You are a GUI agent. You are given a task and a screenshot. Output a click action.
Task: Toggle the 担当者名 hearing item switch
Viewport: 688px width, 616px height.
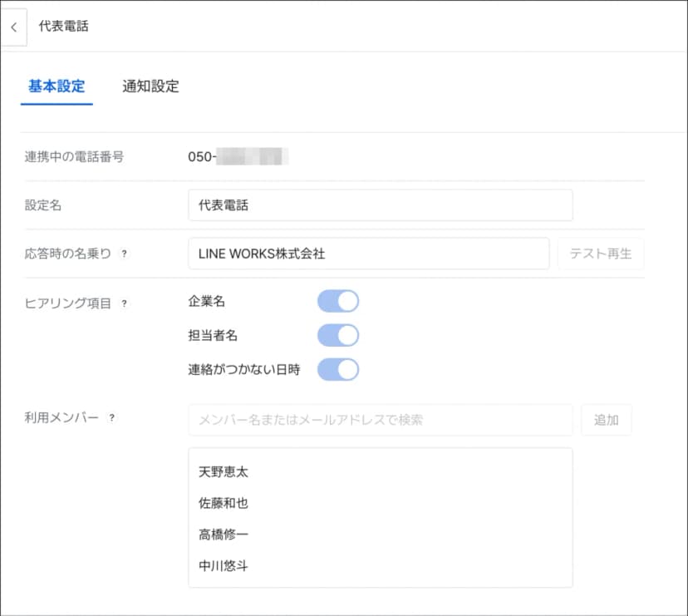[338, 336]
